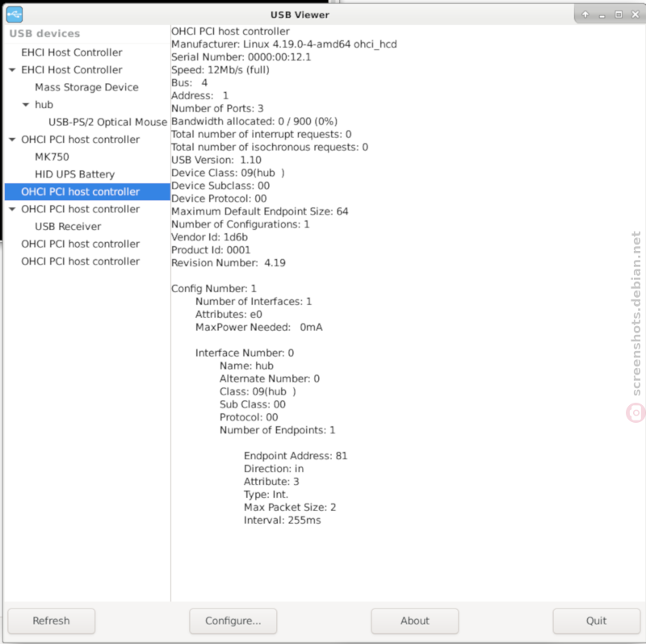The height and width of the screenshot is (644, 646).
Task: Collapse the second EHCI Host Controller node
Action: coord(12,70)
